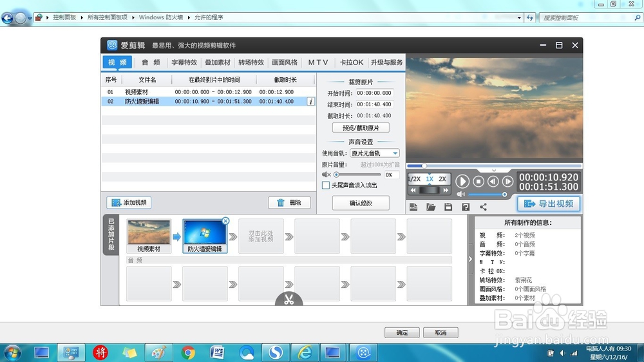This screenshot has height=362, width=644.
Task: Rewind using the double-left arrow jog button
Action: coord(413,190)
